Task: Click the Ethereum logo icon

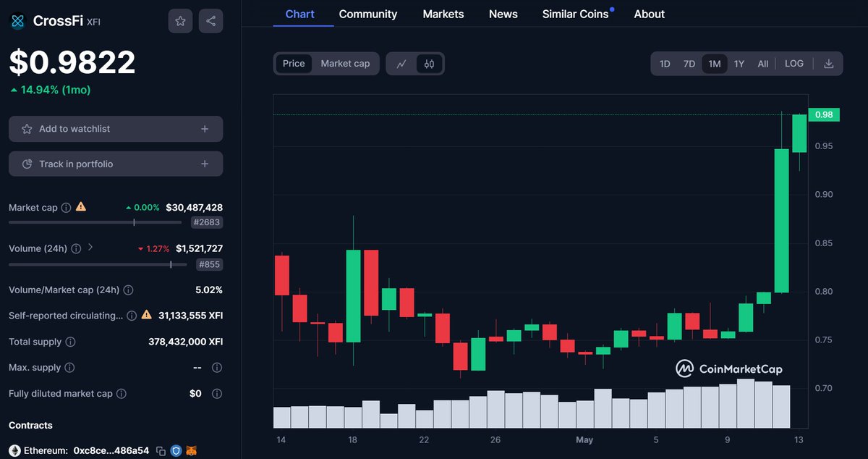Action: (x=14, y=450)
